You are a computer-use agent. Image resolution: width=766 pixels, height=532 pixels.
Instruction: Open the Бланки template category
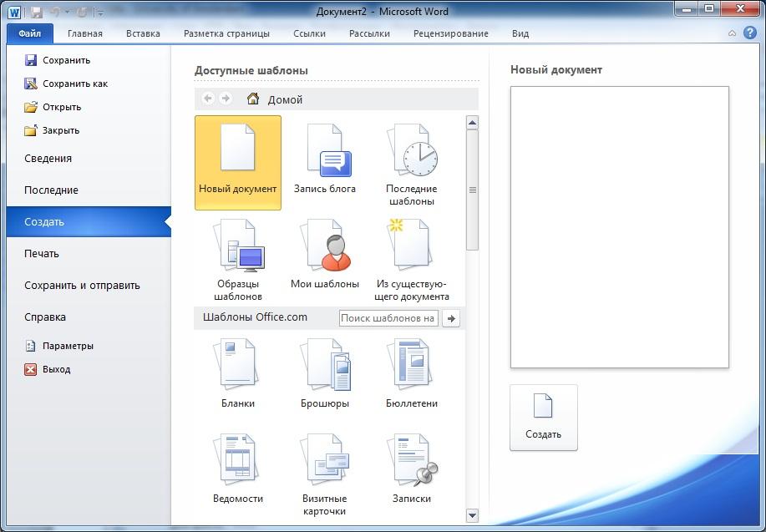coord(238,373)
